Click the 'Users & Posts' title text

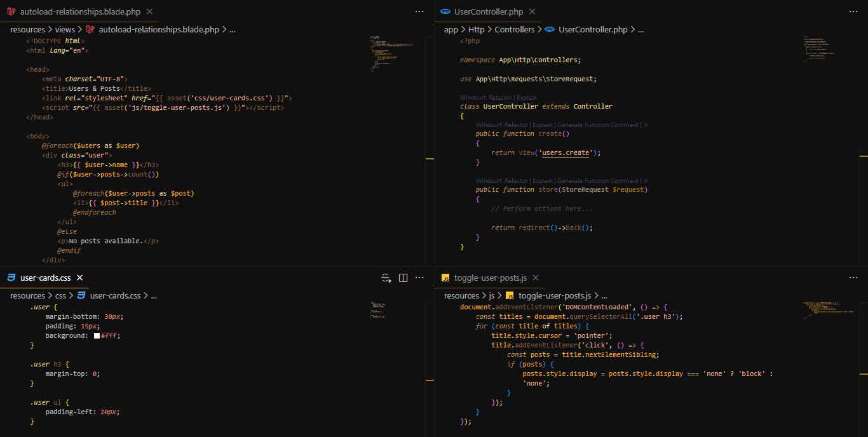pos(94,88)
